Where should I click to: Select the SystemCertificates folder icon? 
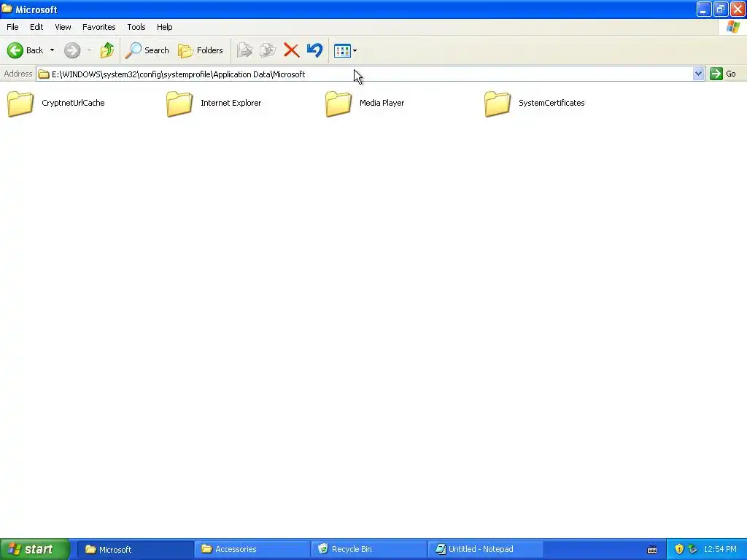pyautogui.click(x=498, y=104)
